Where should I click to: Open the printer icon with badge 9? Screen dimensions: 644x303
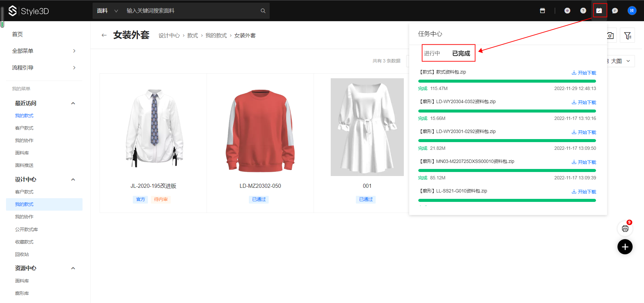pyautogui.click(x=625, y=229)
